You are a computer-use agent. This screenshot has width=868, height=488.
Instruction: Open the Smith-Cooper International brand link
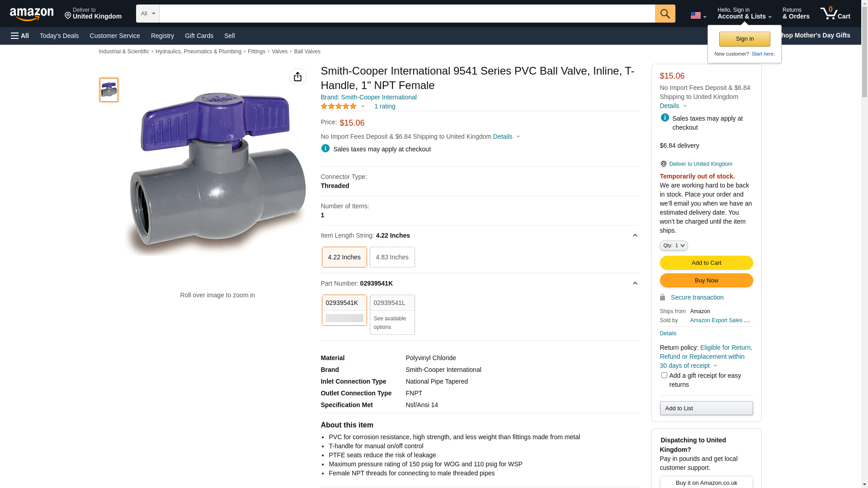pyautogui.click(x=368, y=97)
